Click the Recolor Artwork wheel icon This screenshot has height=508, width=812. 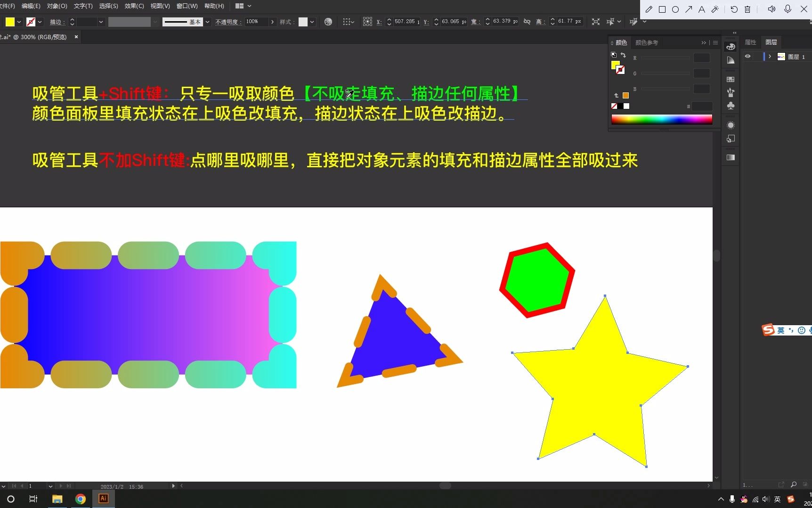pyautogui.click(x=328, y=22)
